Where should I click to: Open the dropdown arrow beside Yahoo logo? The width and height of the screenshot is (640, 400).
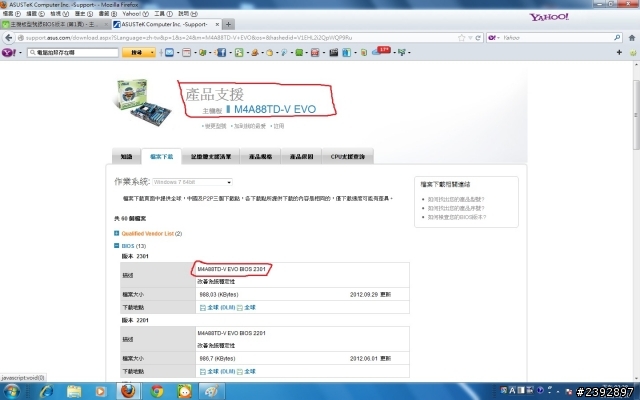point(20,53)
